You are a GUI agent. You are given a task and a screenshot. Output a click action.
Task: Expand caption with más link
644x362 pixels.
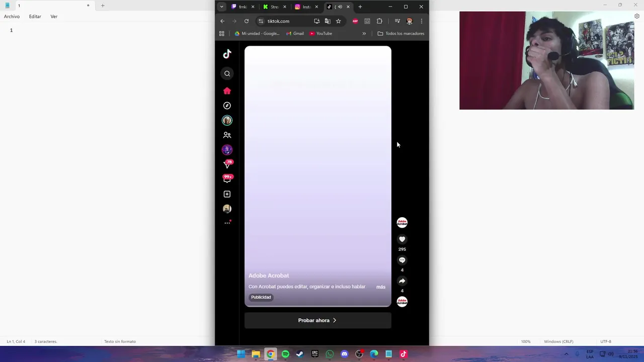click(381, 287)
